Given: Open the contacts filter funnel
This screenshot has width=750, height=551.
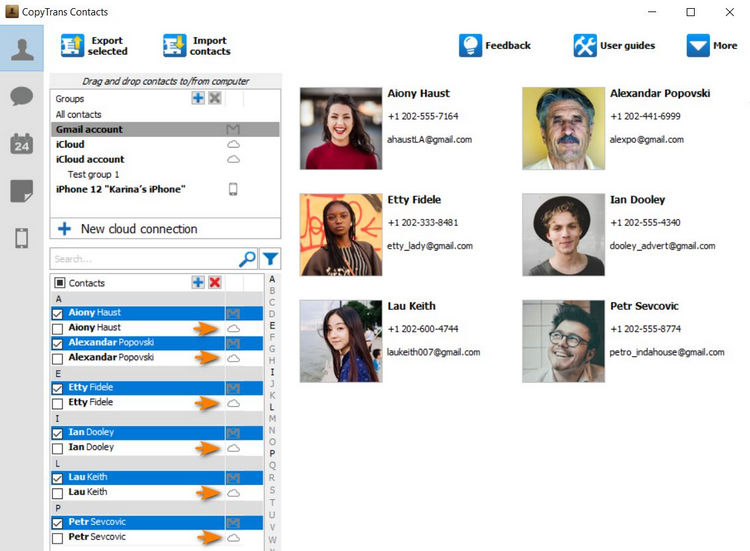Looking at the screenshot, I should click(270, 259).
